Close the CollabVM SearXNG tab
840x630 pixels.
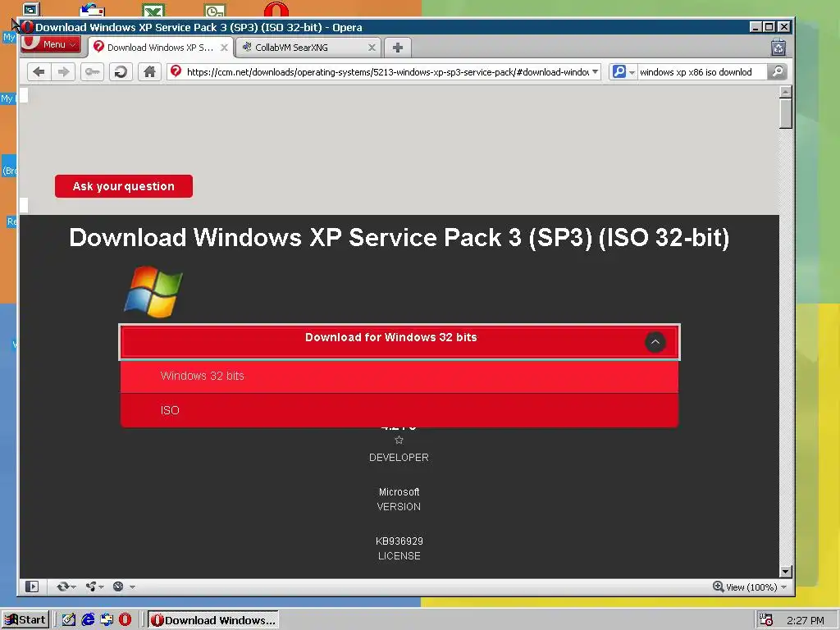[x=372, y=48]
